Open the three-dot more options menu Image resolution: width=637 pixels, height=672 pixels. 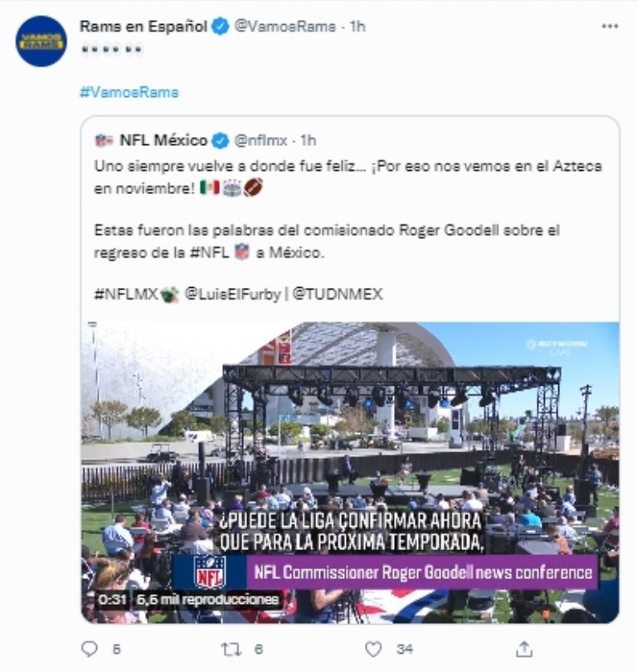pyautogui.click(x=610, y=27)
